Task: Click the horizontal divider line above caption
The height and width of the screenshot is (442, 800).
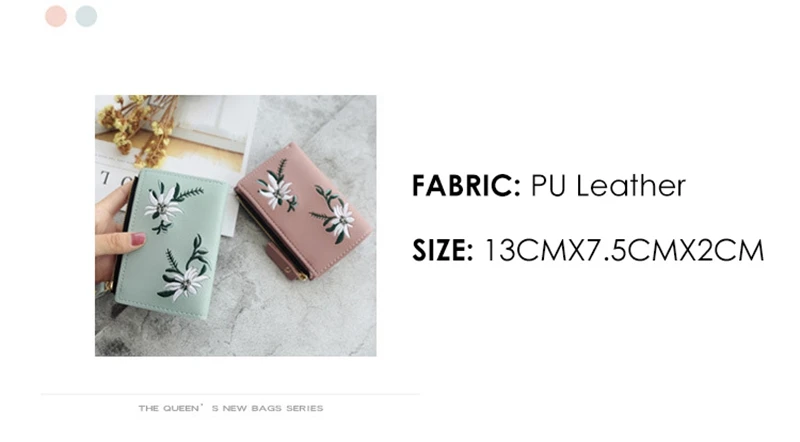Action: (x=230, y=394)
